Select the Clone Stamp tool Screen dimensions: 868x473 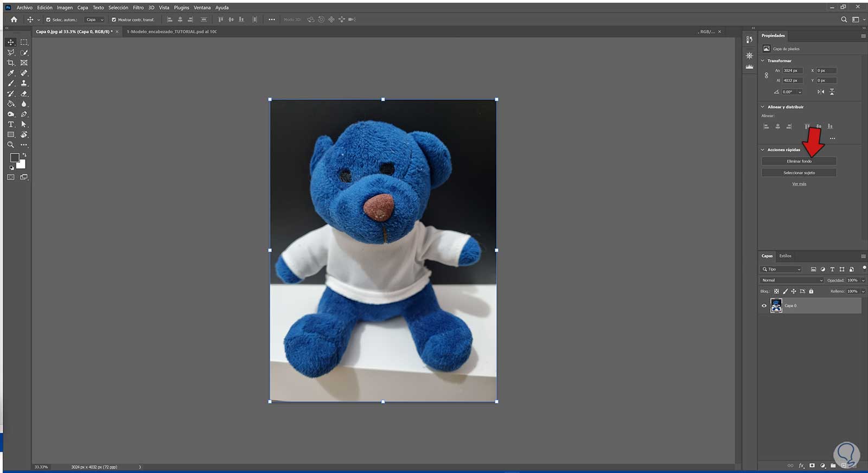tap(24, 84)
